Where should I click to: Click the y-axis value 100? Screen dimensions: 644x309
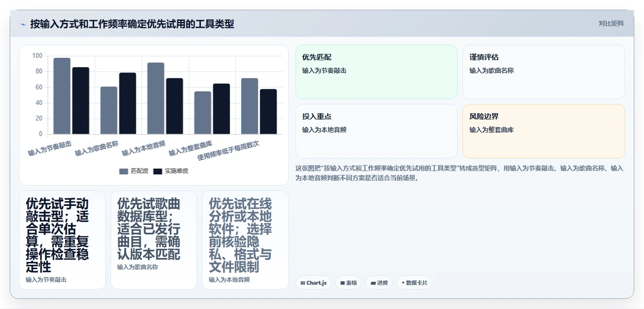(37, 56)
